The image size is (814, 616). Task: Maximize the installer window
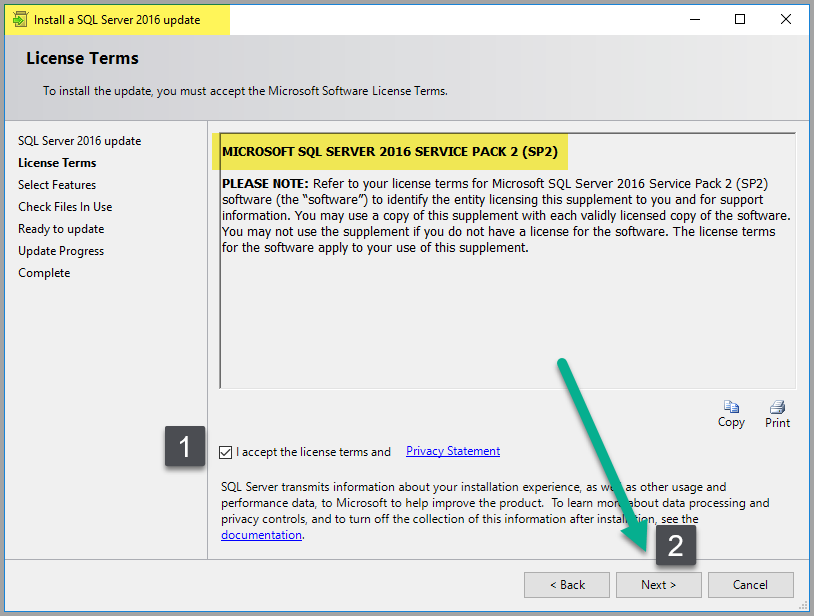click(740, 20)
